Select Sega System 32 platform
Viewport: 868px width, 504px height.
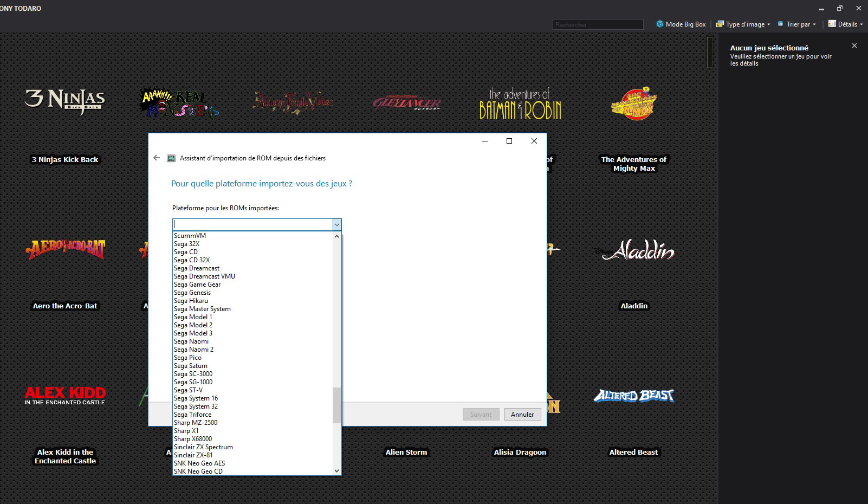252,406
